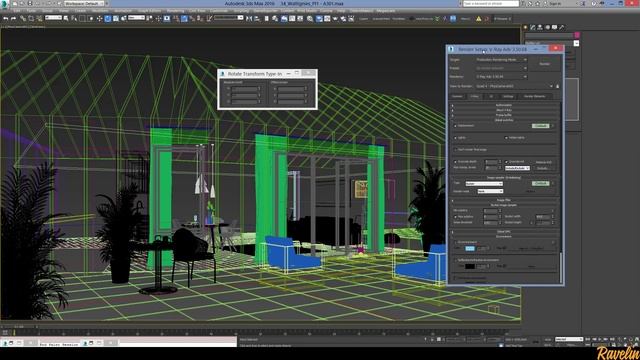The height and width of the screenshot is (360, 640).
Task: Toggle the Percent Snap icon
Action: (192, 18)
